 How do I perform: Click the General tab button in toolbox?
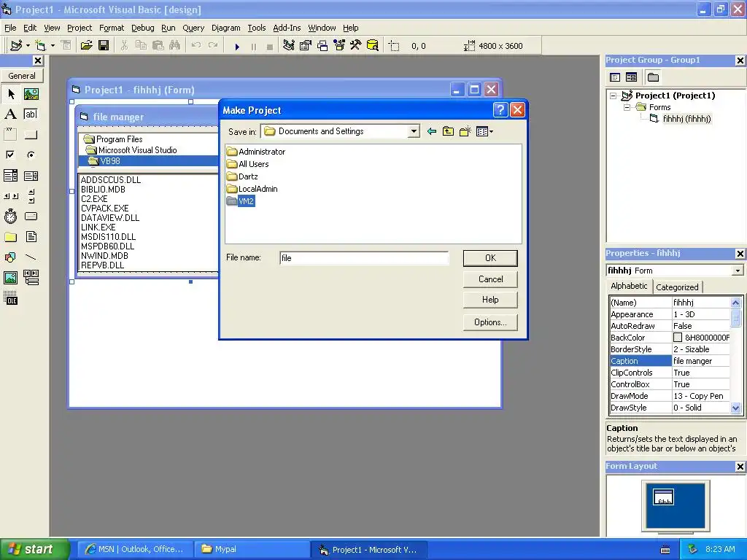coord(22,76)
